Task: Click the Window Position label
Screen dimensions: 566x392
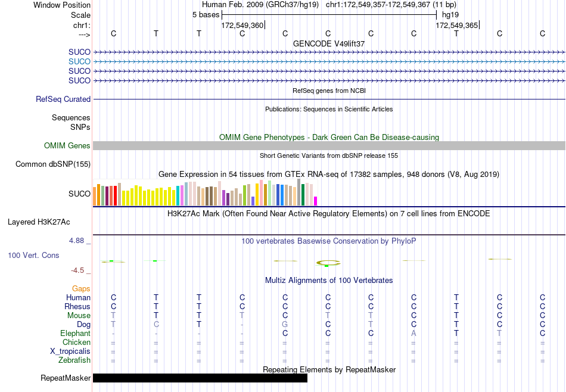Action: tap(62, 5)
